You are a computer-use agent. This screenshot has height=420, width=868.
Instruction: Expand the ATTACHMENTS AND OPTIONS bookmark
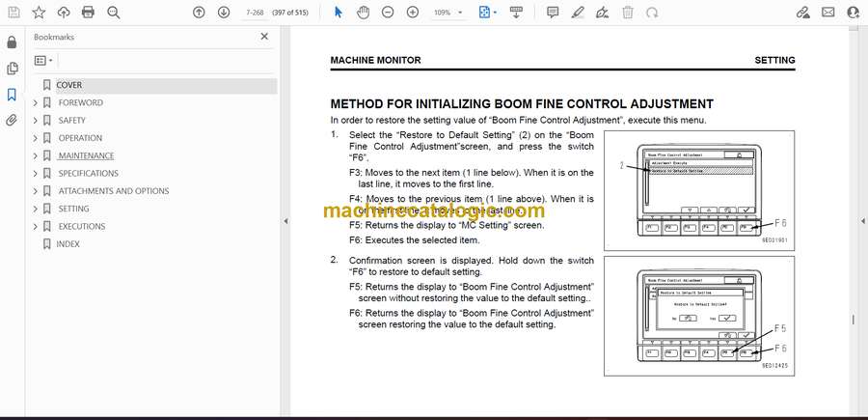click(36, 191)
